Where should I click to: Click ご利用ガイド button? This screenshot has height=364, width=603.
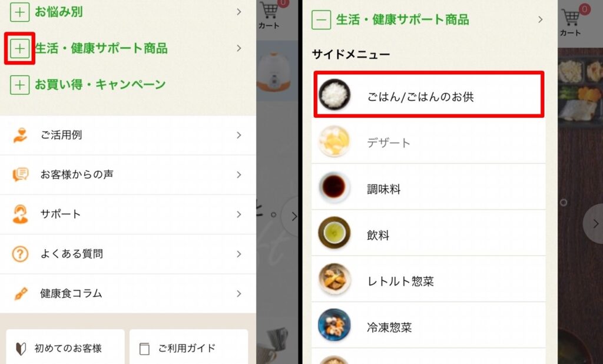coord(189,347)
